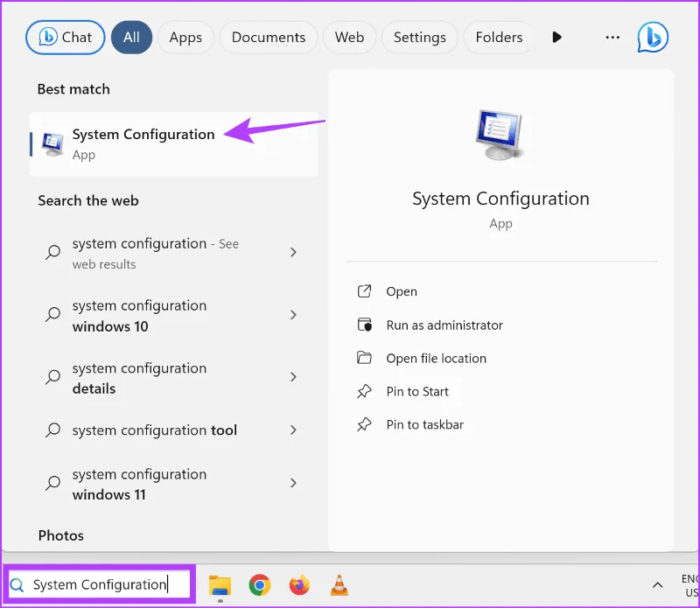Click Open in the preview pane

tap(402, 291)
